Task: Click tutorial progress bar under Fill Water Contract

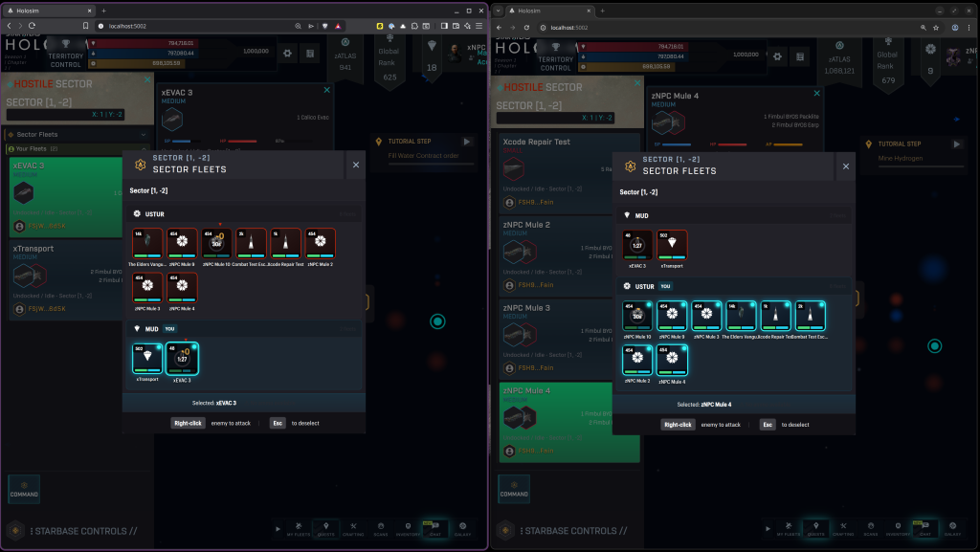Action: tap(425, 165)
